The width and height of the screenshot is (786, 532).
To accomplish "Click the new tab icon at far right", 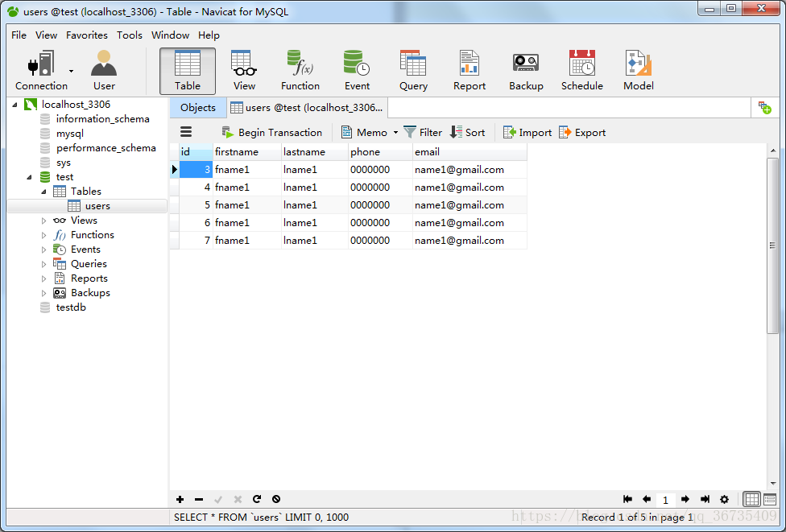I will [765, 107].
